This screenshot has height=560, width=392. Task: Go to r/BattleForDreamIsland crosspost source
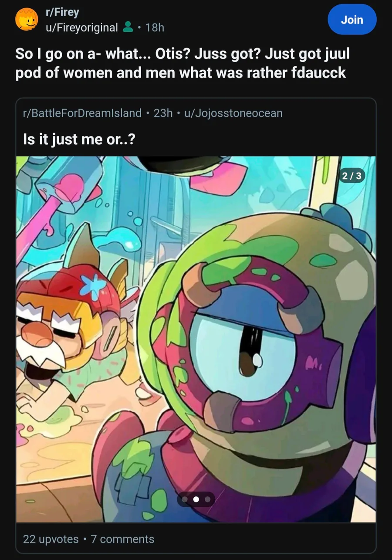click(82, 113)
